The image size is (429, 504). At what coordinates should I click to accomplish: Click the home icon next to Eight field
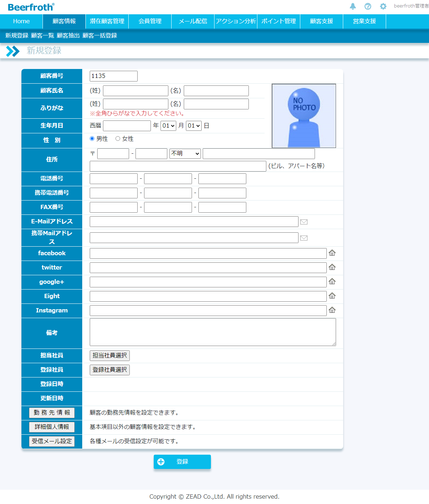332,296
